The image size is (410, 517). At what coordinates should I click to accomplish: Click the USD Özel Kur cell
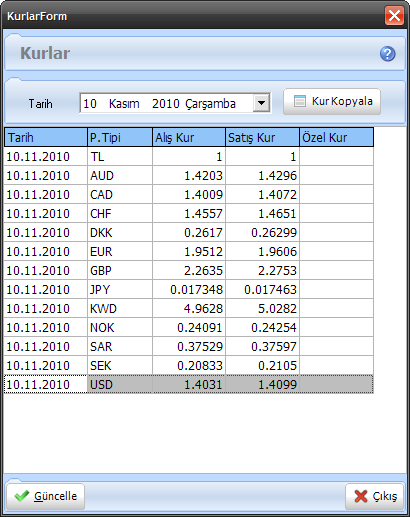coord(336,384)
